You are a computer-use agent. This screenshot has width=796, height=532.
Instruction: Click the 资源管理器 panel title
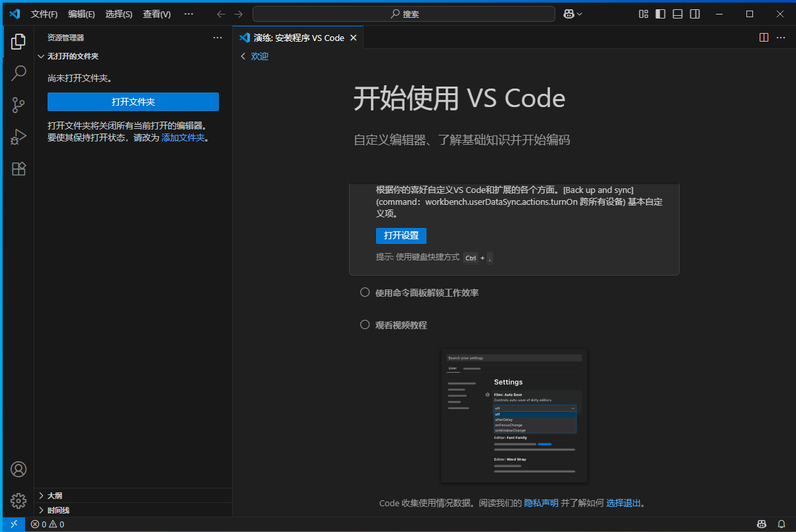pyautogui.click(x=65, y=38)
